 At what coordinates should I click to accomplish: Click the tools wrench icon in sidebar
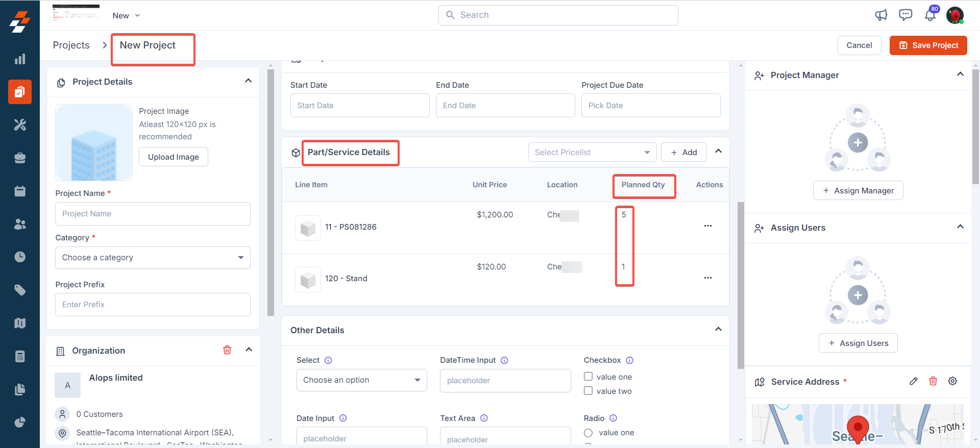(x=20, y=125)
